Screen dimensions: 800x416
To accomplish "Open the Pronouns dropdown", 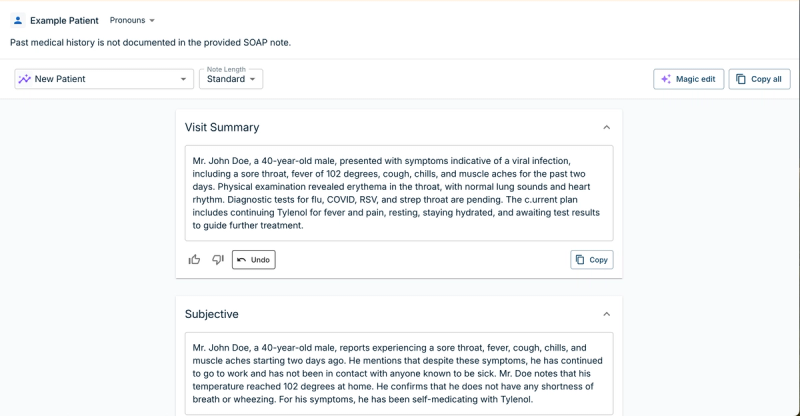I will coord(132,20).
